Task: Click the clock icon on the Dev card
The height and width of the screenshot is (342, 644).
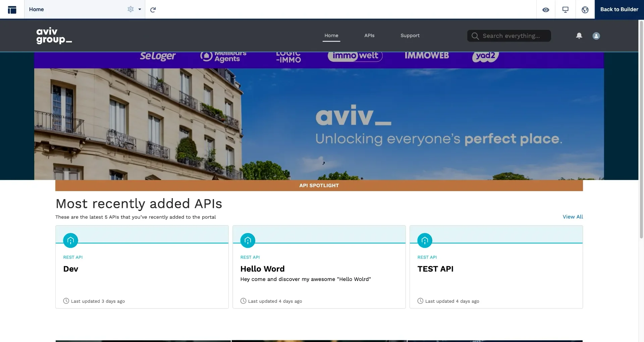Action: (66, 301)
